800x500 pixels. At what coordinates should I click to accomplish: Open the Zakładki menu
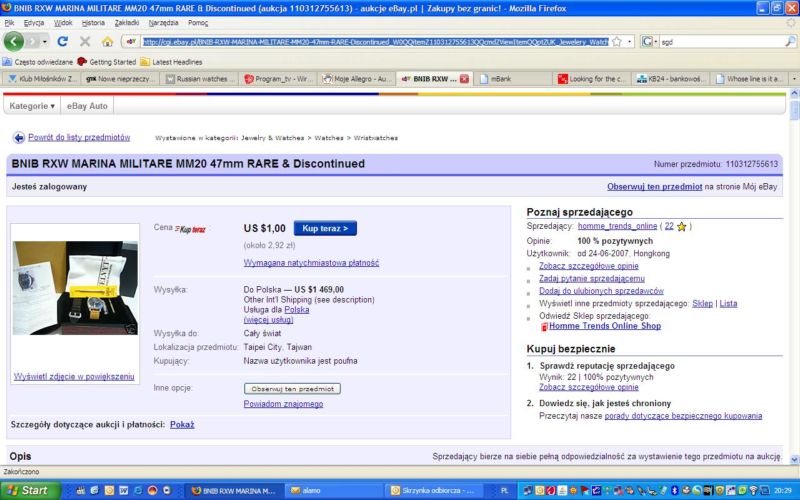pyautogui.click(x=127, y=23)
